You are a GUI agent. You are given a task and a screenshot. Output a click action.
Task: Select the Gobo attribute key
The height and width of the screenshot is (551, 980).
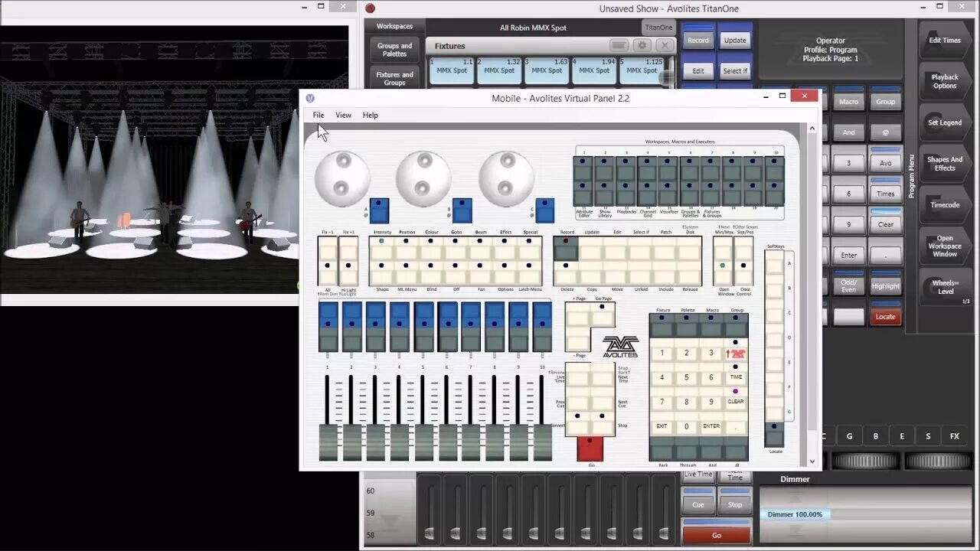tap(456, 248)
